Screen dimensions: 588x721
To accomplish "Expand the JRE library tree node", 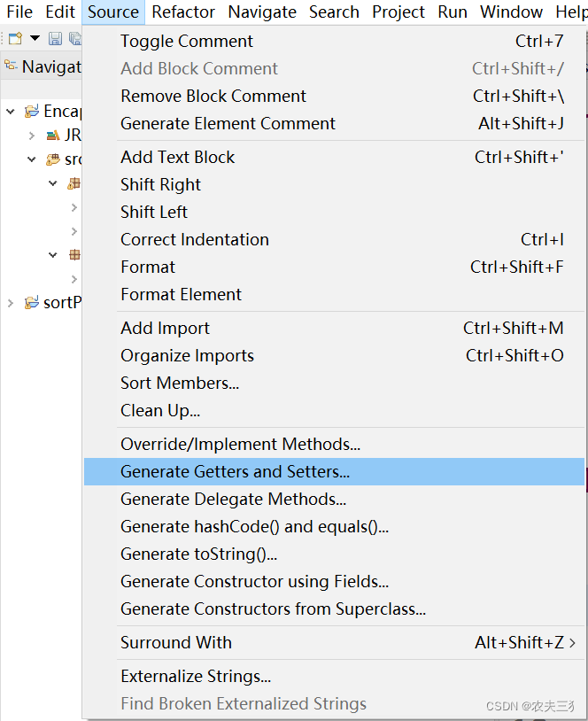I will 32,136.
